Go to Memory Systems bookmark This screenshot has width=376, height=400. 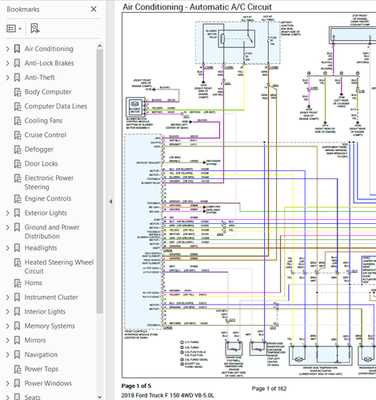[50, 326]
